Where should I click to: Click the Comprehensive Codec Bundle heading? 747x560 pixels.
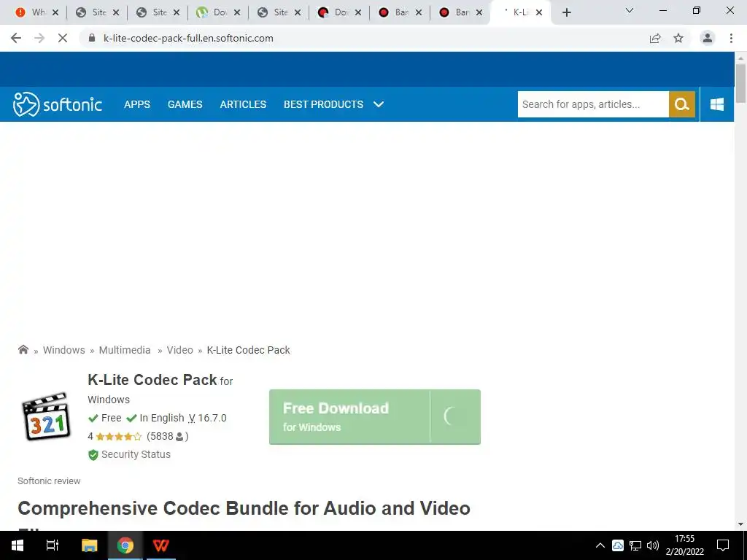coord(244,508)
